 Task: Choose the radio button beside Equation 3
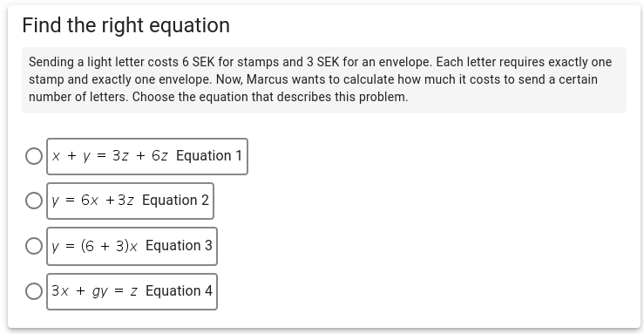34,246
